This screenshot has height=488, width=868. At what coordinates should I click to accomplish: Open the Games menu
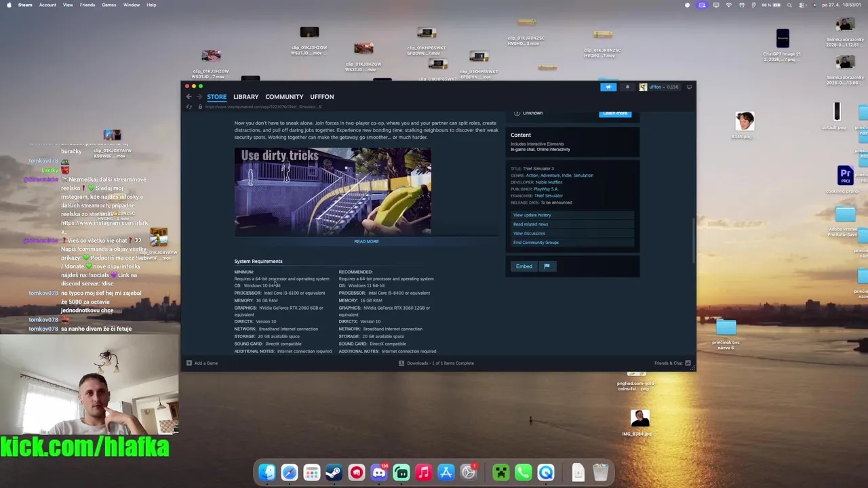(109, 5)
